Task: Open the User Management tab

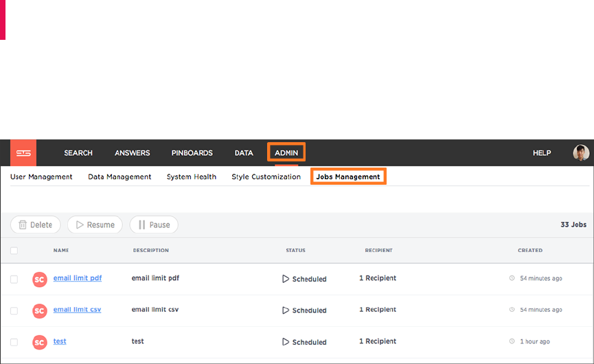Action: pos(41,177)
